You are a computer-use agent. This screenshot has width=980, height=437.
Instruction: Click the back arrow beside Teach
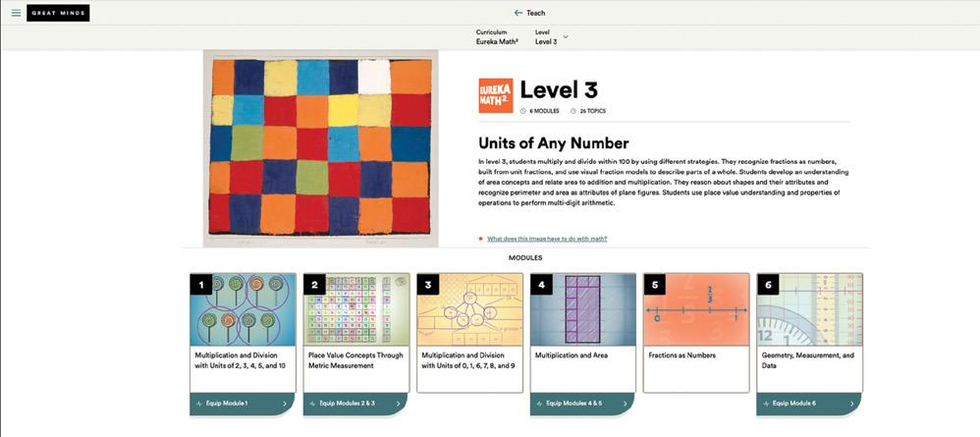tap(518, 13)
